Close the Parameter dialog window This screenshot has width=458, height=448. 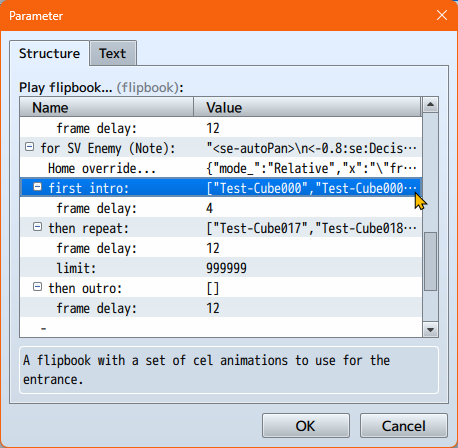coord(442,15)
